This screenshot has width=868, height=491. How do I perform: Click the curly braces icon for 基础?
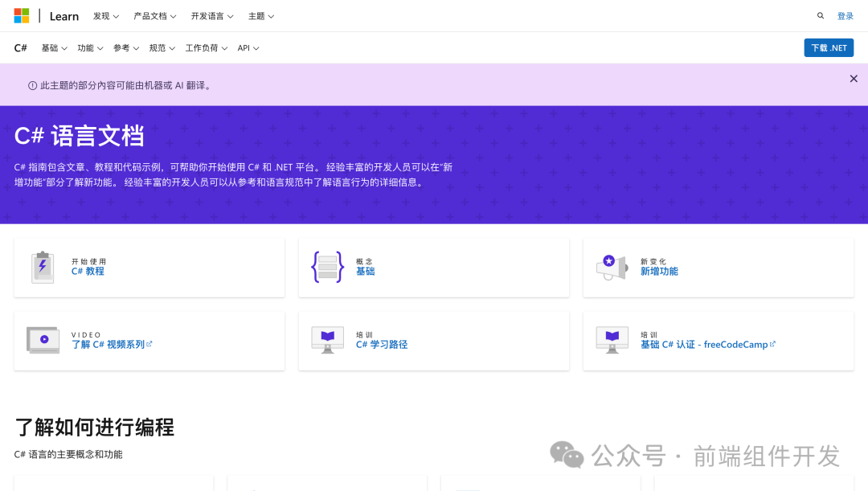tap(328, 267)
